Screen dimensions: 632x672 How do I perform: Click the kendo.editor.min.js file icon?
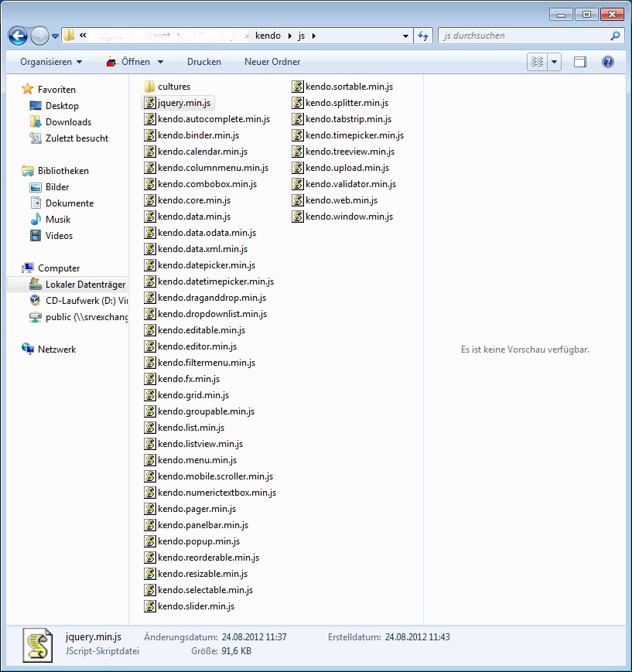(149, 346)
